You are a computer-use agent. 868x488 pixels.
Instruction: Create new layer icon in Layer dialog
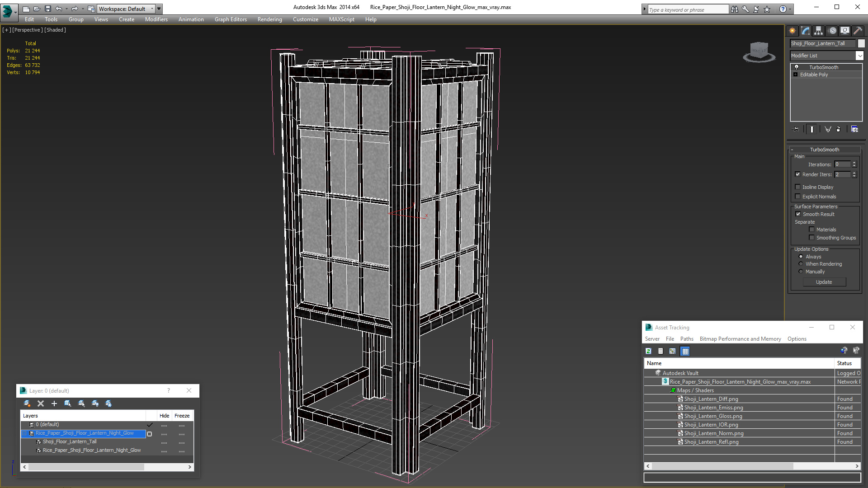[x=27, y=404]
